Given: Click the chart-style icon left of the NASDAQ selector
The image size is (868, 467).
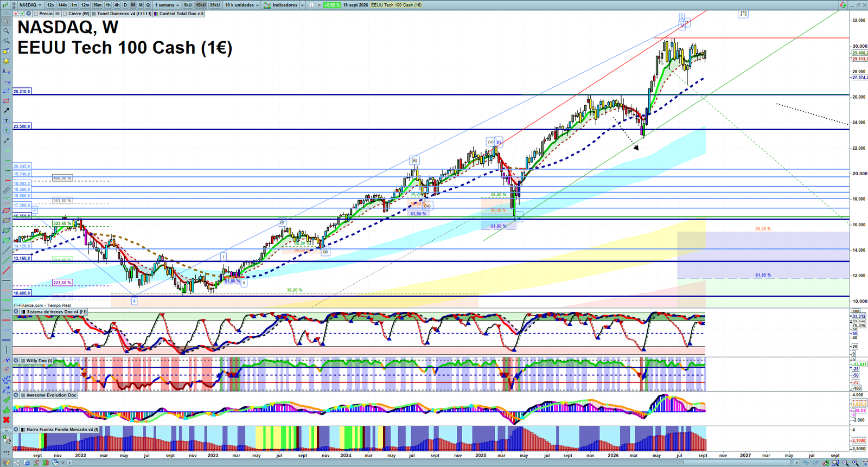Looking at the screenshot, I should [x=5, y=5].
